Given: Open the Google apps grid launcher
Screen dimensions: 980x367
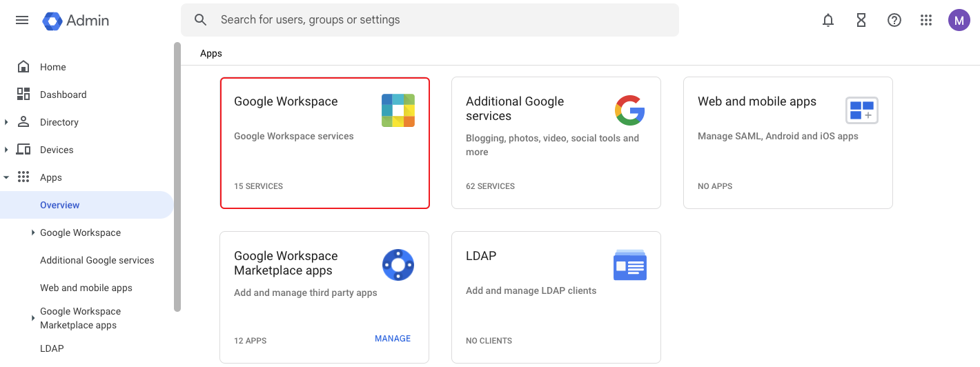Looking at the screenshot, I should pos(926,20).
